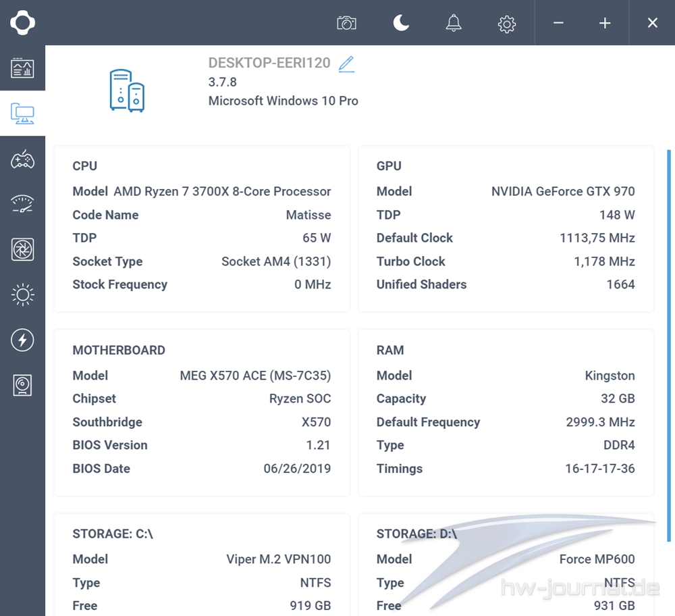675x616 pixels.
Task: Click the Default Frequency value 2999.3 MHz
Action: tap(600, 422)
